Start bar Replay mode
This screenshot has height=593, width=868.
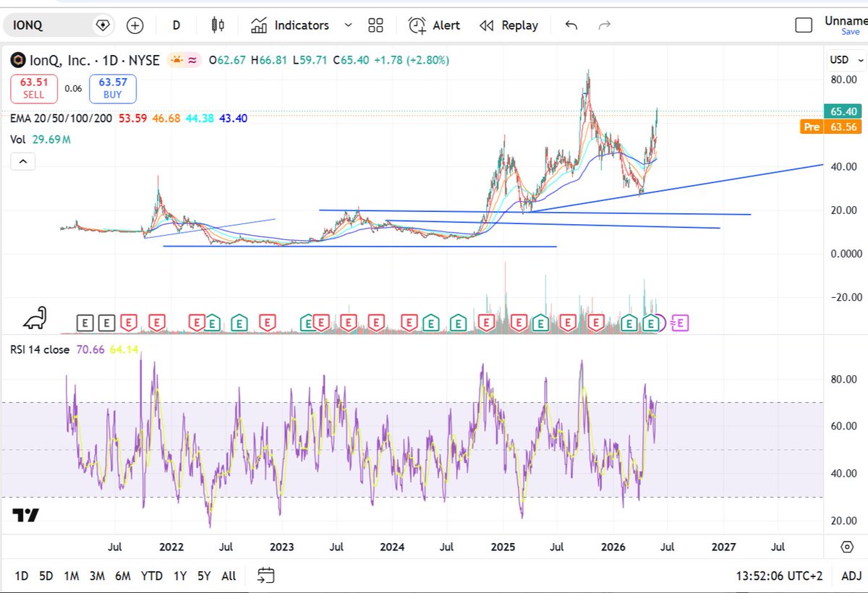pos(509,25)
